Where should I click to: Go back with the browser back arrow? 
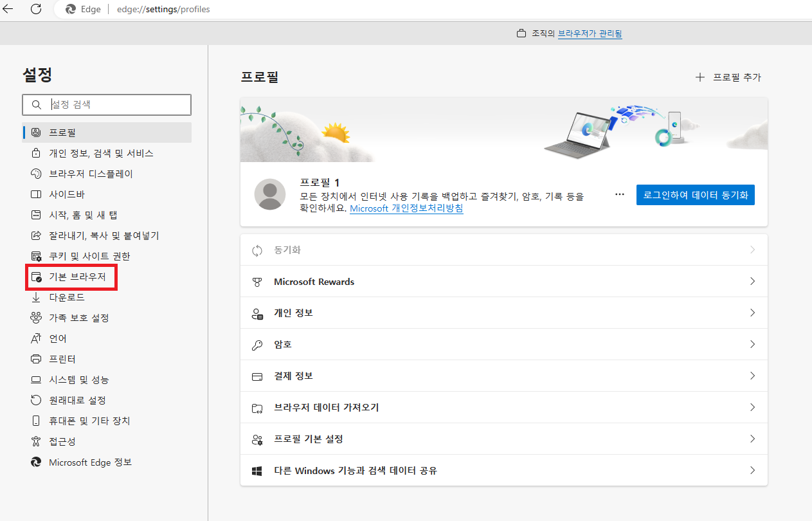[8, 9]
